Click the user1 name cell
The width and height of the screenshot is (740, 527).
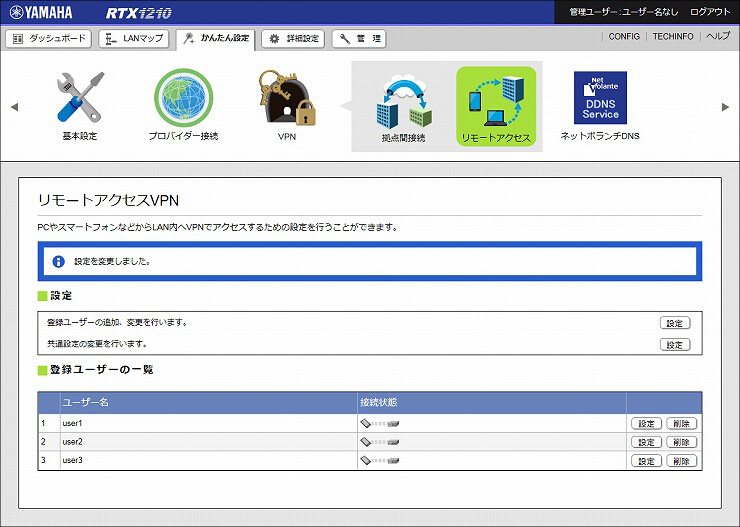click(x=209, y=423)
